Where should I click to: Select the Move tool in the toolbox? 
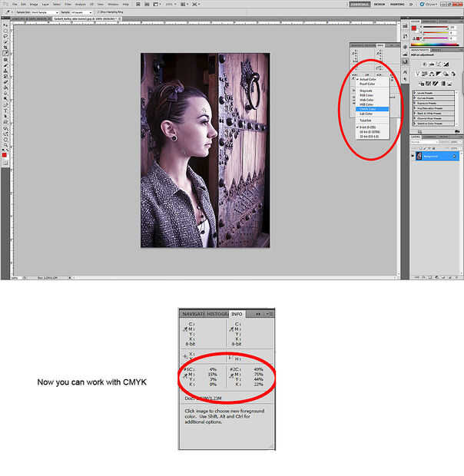(x=5, y=25)
